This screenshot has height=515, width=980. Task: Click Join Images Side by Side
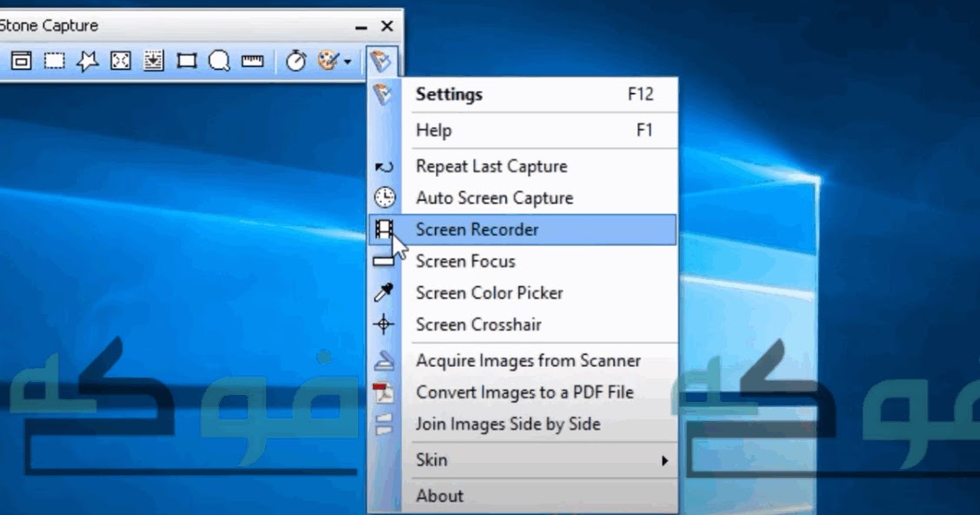coord(523,424)
